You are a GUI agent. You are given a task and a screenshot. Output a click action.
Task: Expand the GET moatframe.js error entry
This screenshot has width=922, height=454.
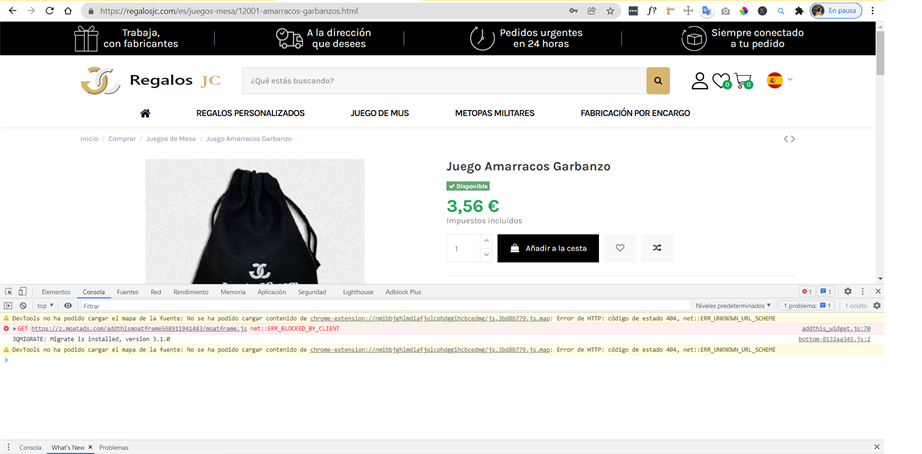coord(14,329)
